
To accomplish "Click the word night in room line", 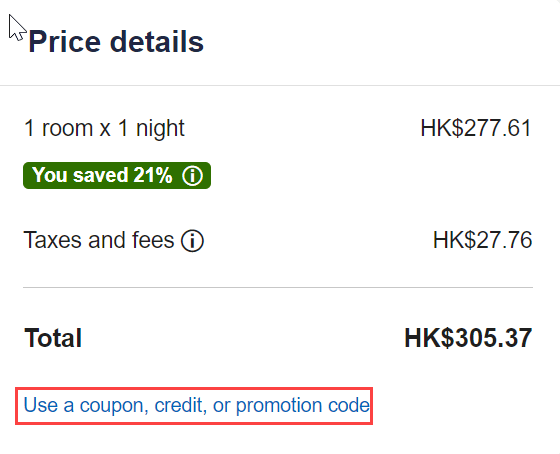I will tap(160, 129).
